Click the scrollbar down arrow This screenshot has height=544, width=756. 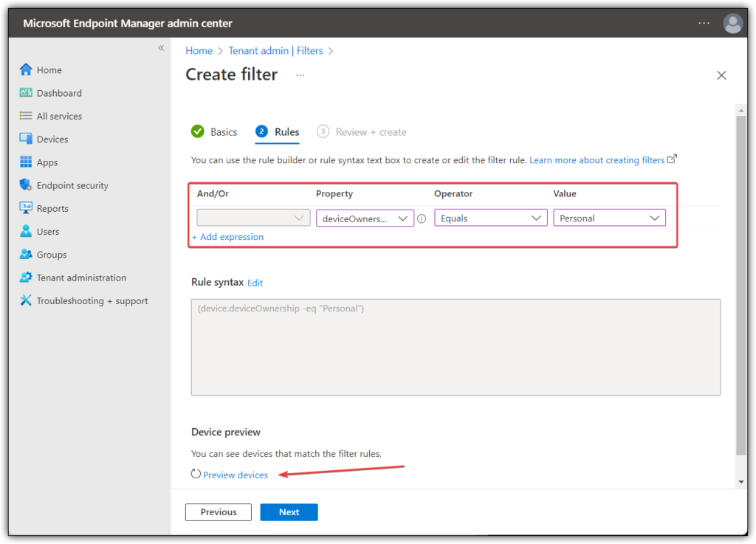(x=741, y=482)
